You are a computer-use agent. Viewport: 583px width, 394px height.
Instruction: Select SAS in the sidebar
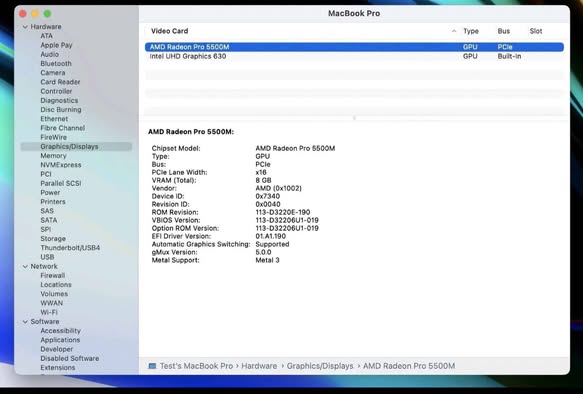point(47,211)
